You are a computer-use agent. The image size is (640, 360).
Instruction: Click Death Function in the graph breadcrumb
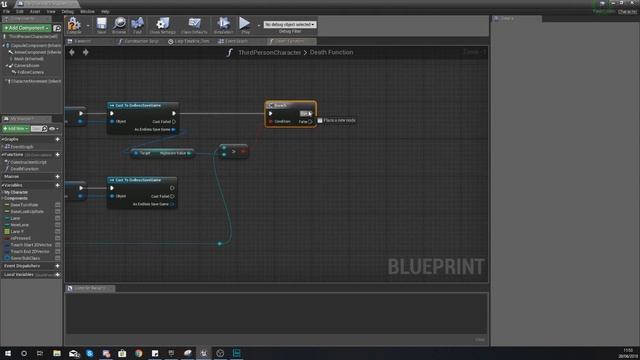(331, 52)
